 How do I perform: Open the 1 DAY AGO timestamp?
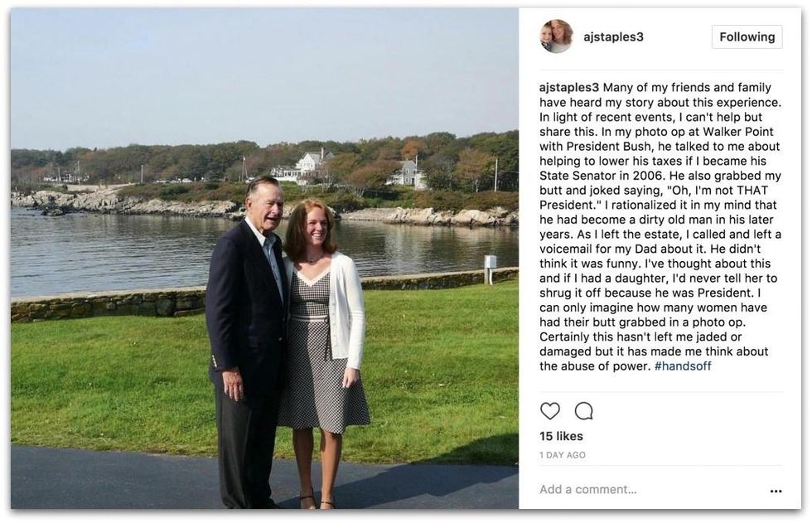click(x=563, y=455)
